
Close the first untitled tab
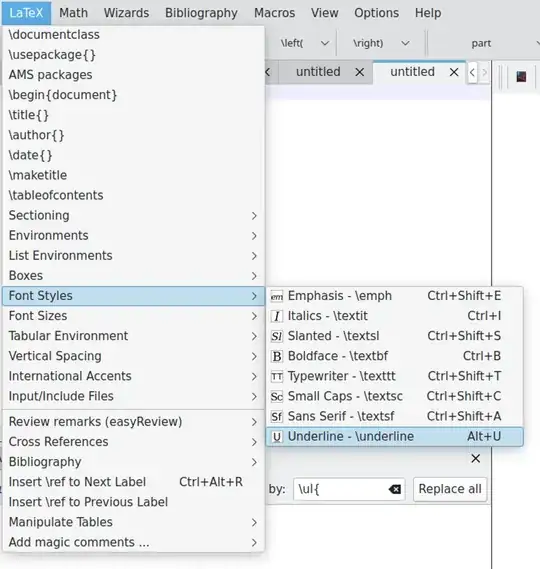point(360,72)
